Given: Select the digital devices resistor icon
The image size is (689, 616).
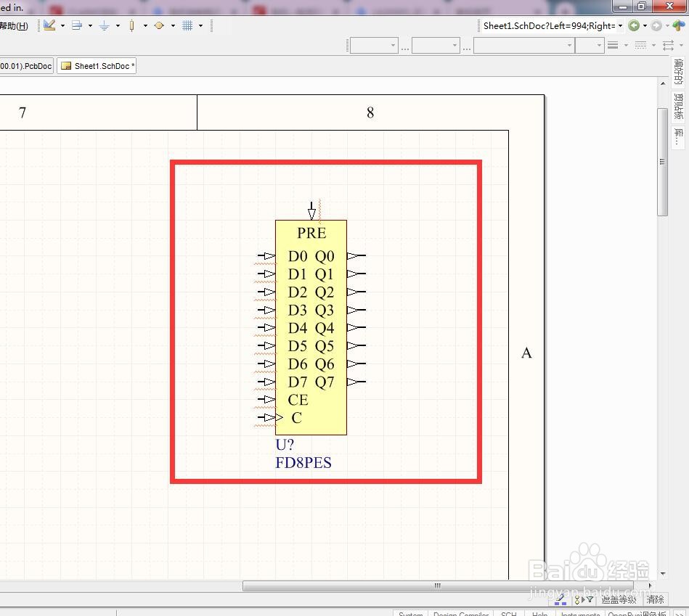Looking at the screenshot, I should pyautogui.click(x=131, y=25).
